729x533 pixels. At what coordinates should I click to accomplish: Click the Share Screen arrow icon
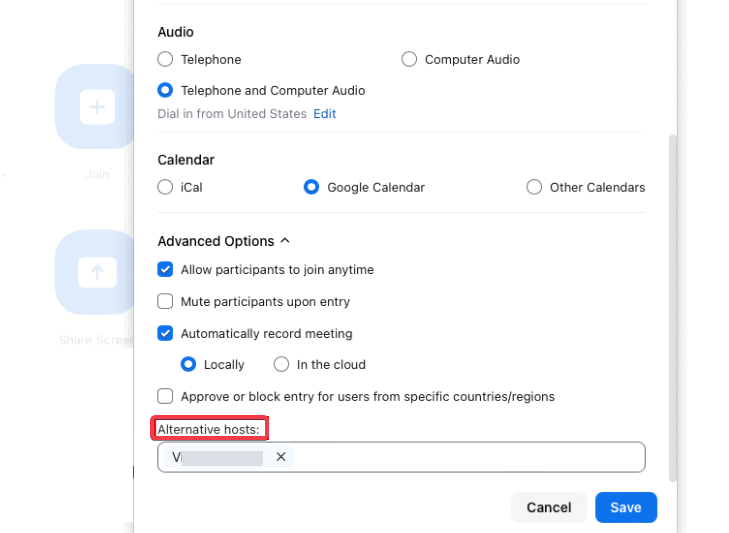click(x=97, y=272)
